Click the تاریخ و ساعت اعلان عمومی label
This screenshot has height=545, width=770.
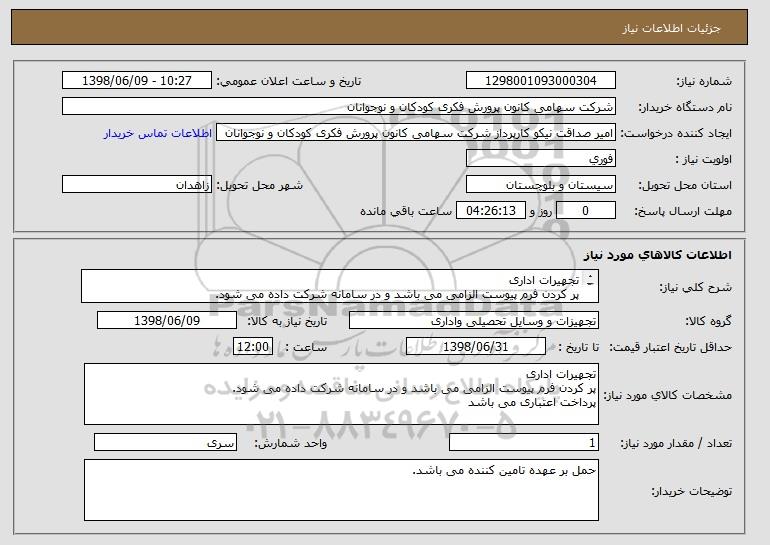click(x=289, y=81)
